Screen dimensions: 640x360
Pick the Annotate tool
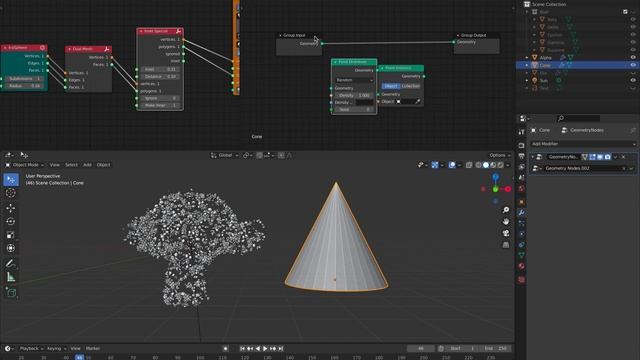click(x=11, y=263)
